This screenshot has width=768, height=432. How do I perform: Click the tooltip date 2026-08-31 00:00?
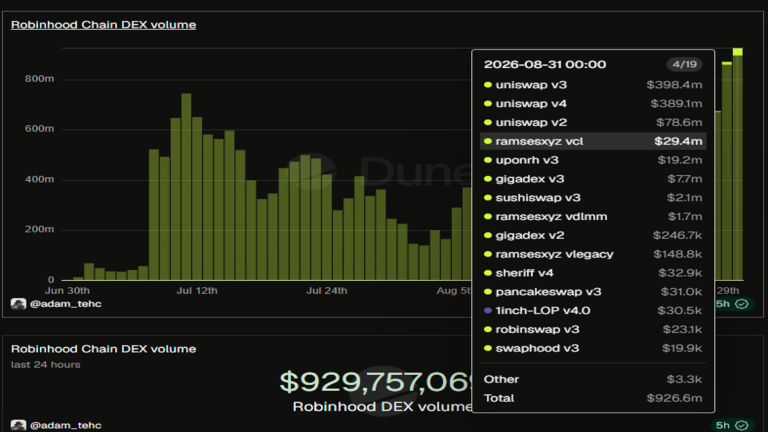pyautogui.click(x=545, y=64)
